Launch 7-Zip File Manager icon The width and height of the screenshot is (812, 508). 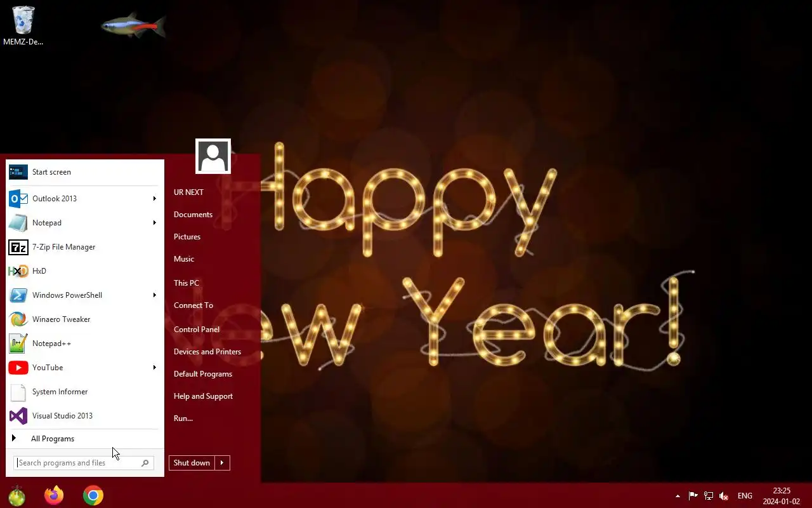18,247
